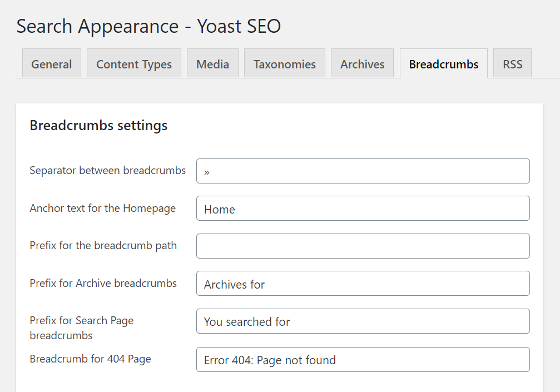The width and height of the screenshot is (560, 392).
Task: Select the empty breadcrumb path prefix field
Action: (x=361, y=246)
